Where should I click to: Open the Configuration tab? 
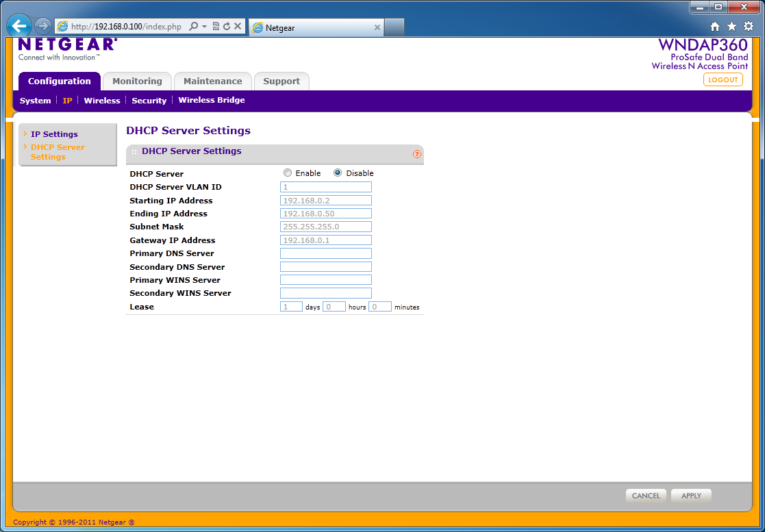pos(60,81)
